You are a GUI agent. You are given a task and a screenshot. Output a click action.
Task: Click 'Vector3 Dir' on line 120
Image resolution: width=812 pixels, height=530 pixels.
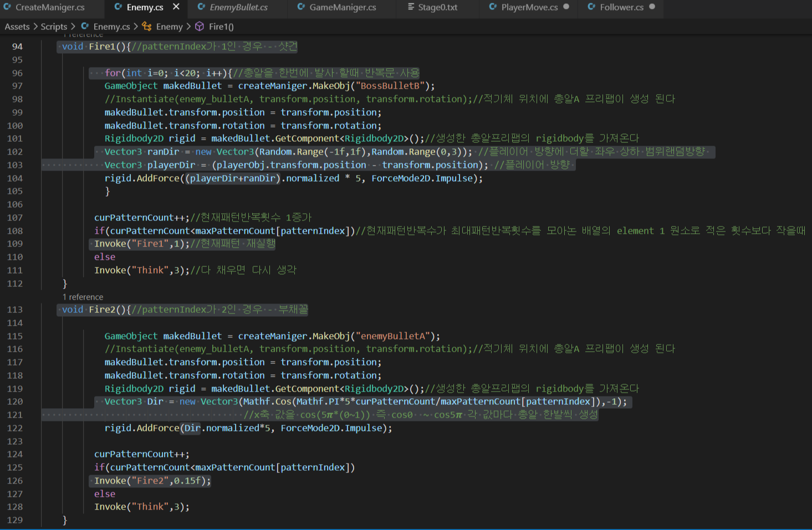[x=134, y=402]
